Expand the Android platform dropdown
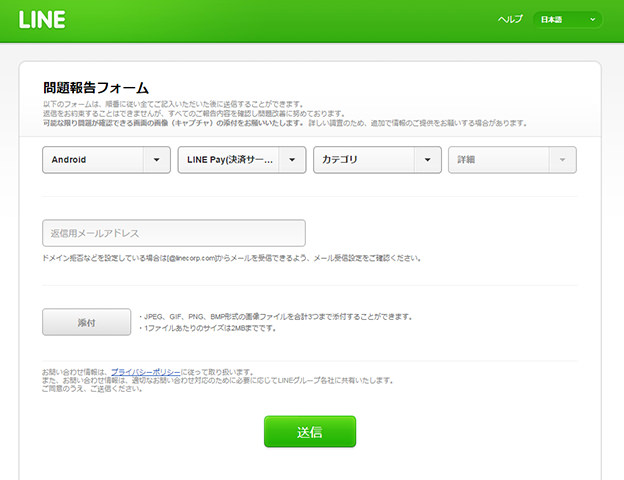The image size is (624, 480). click(106, 160)
